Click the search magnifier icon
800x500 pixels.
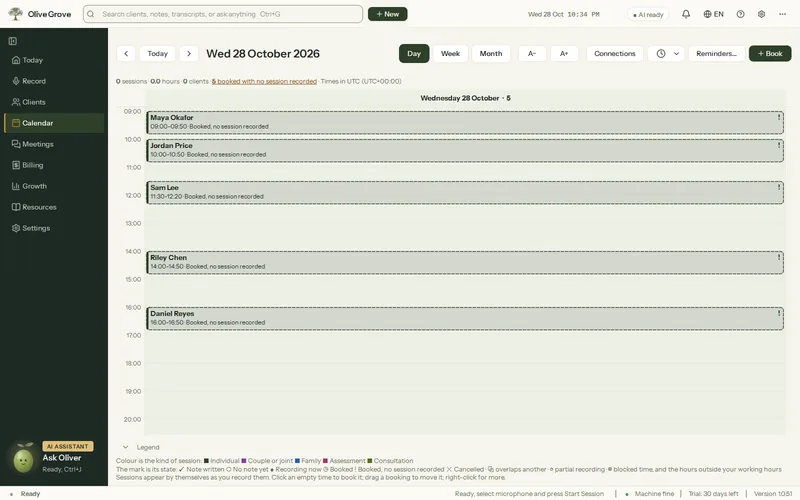click(x=91, y=14)
